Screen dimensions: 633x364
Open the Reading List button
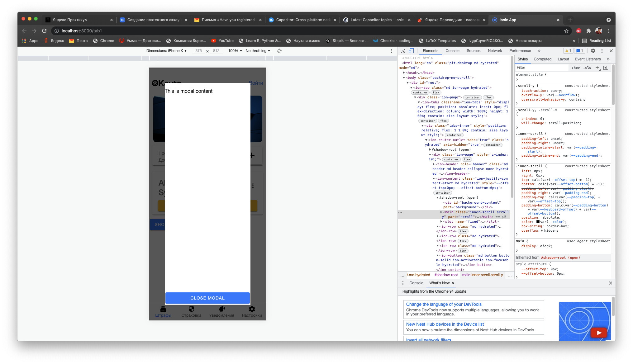point(597,41)
